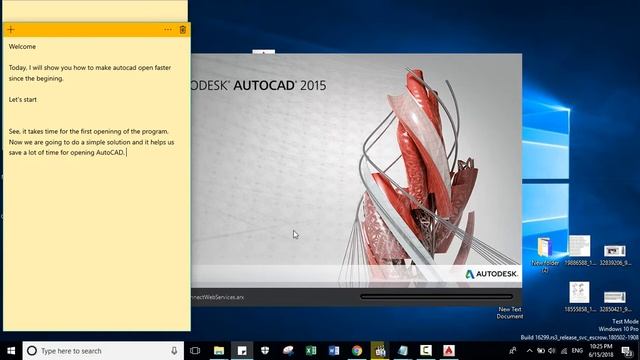Open the Camtasia green C taskbar icon

pos(426,351)
